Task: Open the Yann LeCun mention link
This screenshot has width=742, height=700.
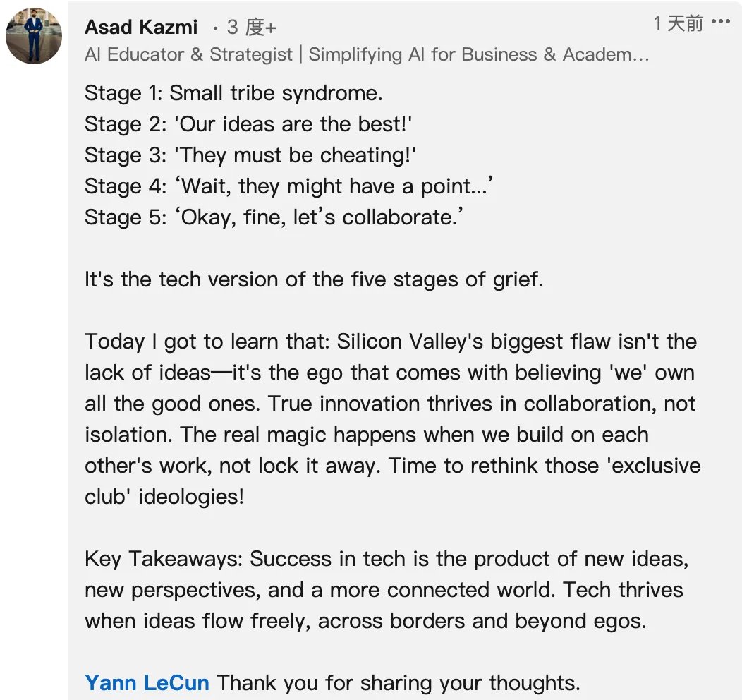Action: tap(147, 682)
